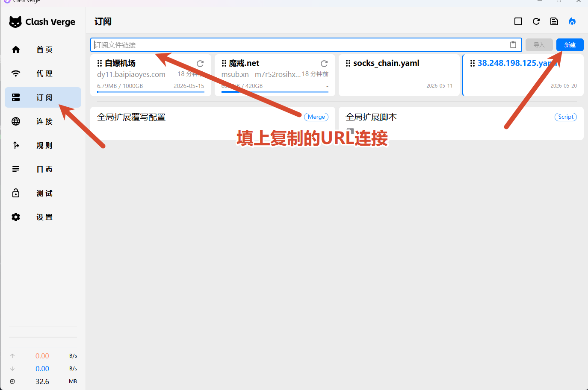The image size is (588, 390).
Task: Click the Script tag
Action: point(566,117)
